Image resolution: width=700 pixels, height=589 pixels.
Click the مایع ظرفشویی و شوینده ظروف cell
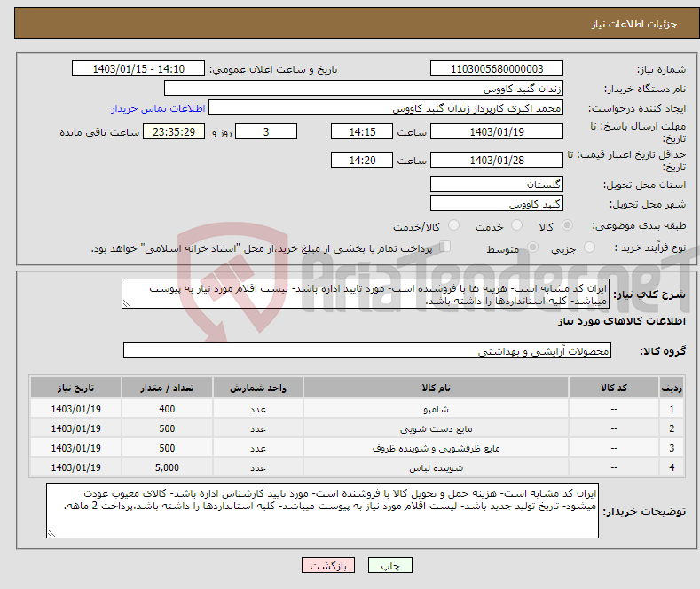pyautogui.click(x=436, y=448)
